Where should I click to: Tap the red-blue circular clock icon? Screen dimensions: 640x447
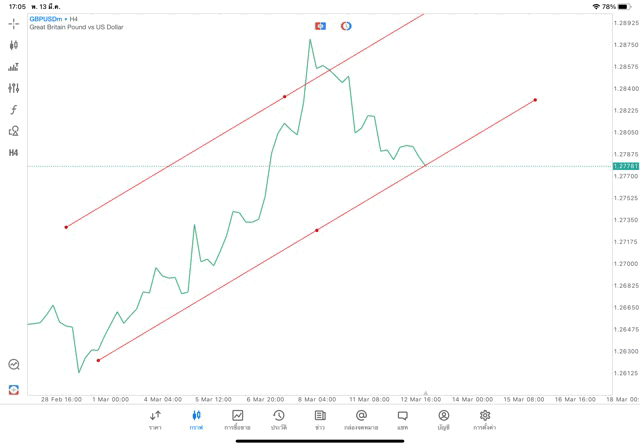pos(346,26)
